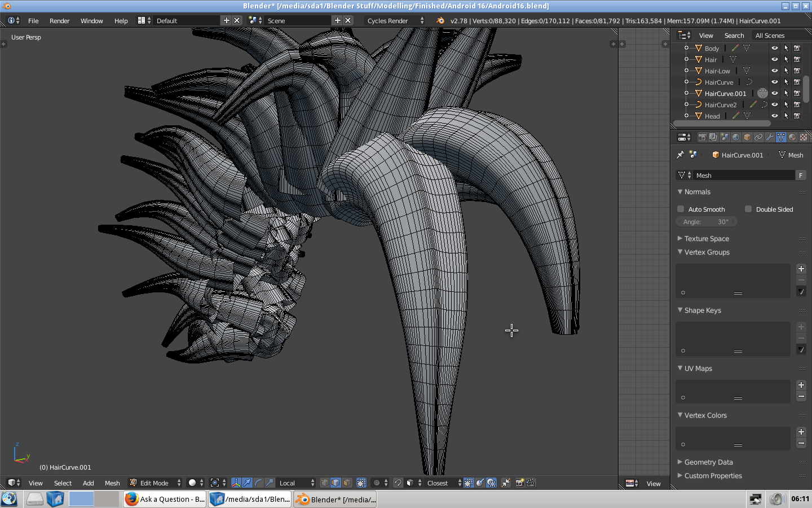
Task: Open the Render menu
Action: click(x=59, y=20)
